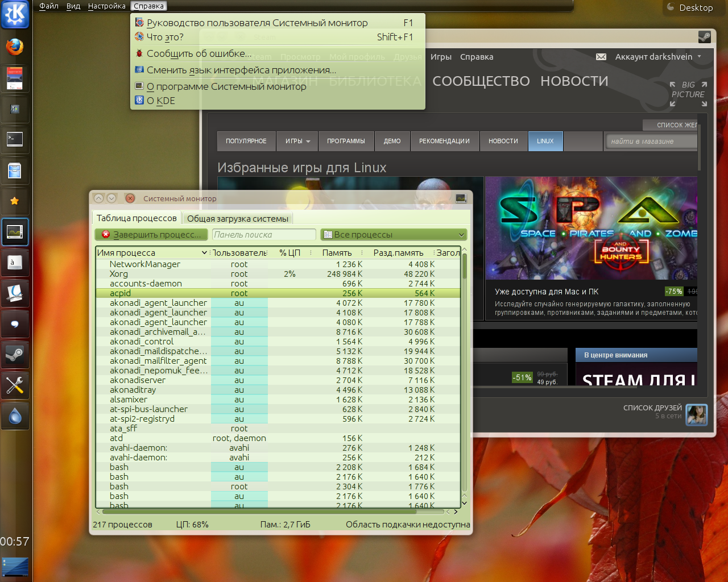Open Аккаунт darkshvein dropdown in Steam
Image resolution: width=728 pixels, height=582 pixels.
tap(658, 57)
